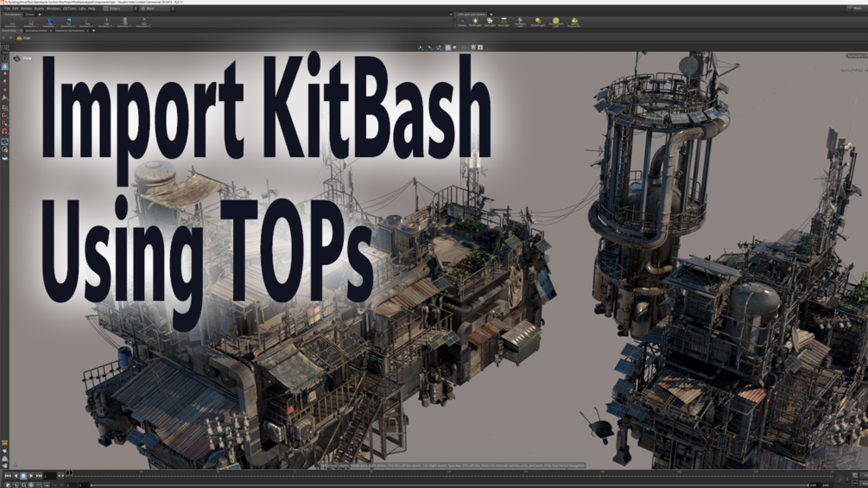Viewport: 868px width, 488px height.
Task: Open the Labs menu
Action: tap(82, 9)
